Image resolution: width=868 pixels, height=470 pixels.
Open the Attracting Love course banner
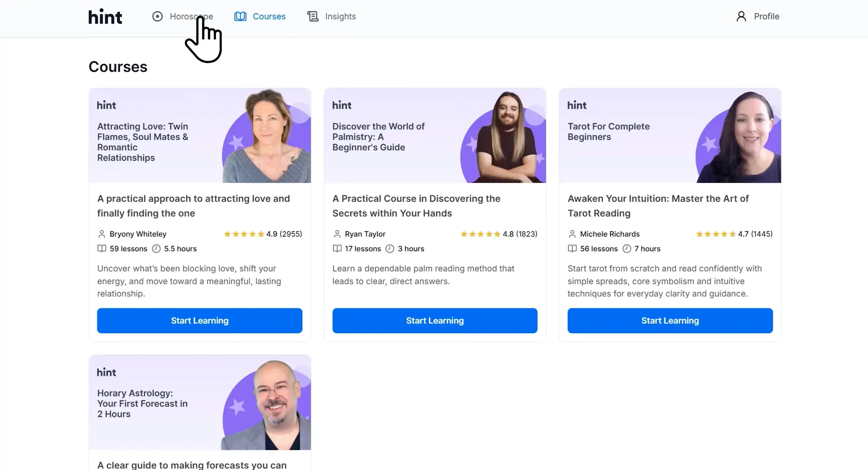pos(200,135)
